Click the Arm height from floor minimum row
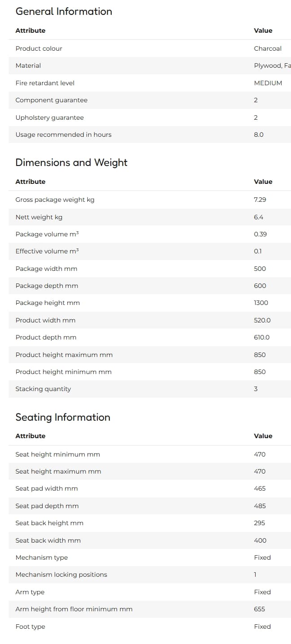Viewport: 291px width, 644px height. [x=150, y=609]
